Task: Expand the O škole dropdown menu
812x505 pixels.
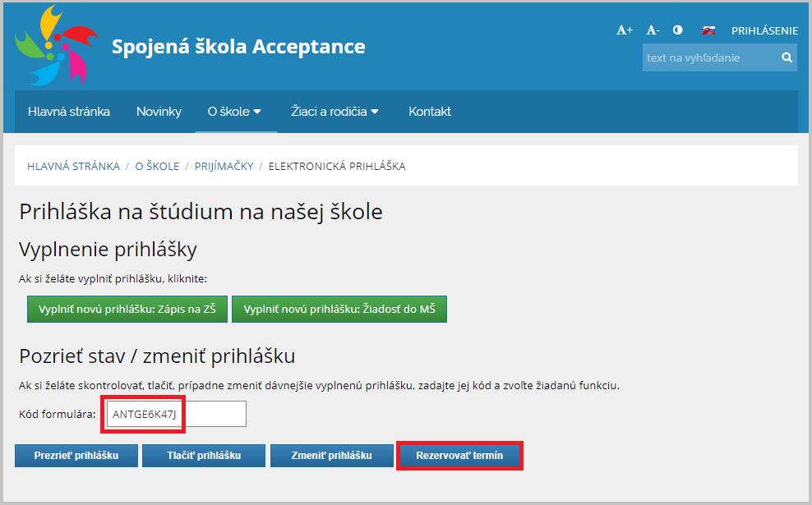Action: click(x=234, y=111)
